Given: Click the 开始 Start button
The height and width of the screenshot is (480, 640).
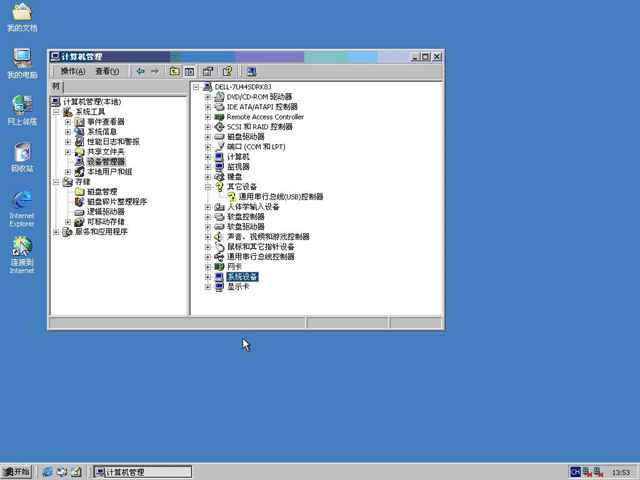Looking at the screenshot, I should click(x=16, y=472).
